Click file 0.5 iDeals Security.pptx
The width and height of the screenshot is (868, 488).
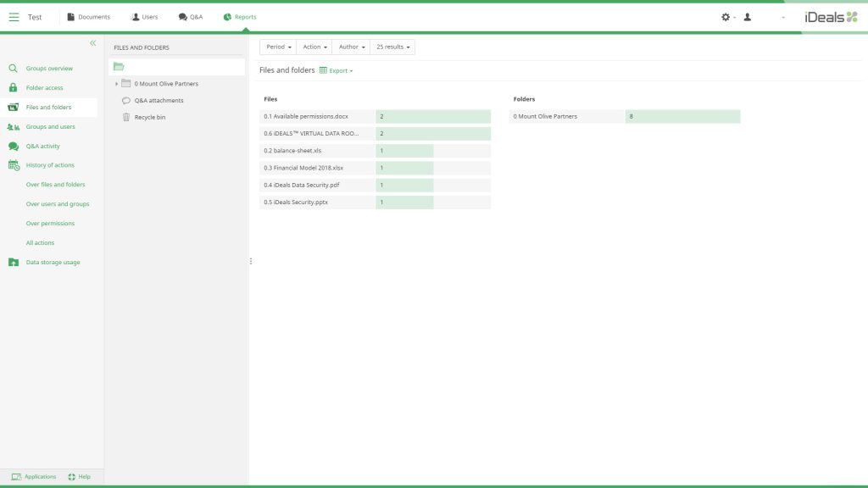click(296, 202)
